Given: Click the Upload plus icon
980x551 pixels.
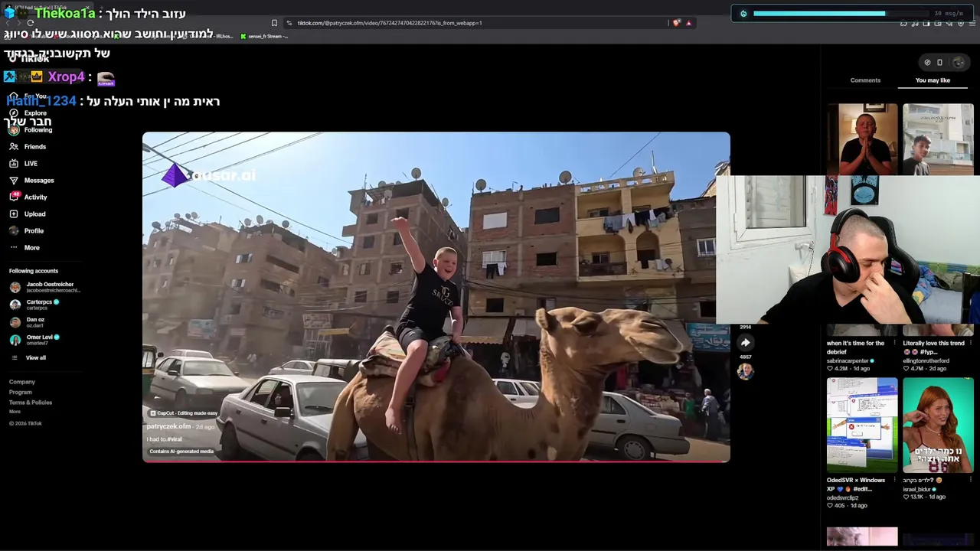Looking at the screenshot, I should 14,214.
